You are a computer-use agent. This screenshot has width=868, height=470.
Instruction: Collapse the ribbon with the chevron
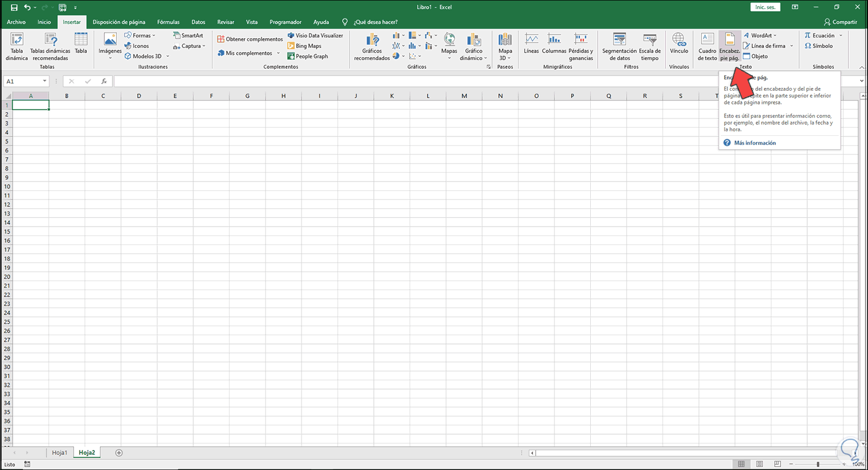(861, 67)
